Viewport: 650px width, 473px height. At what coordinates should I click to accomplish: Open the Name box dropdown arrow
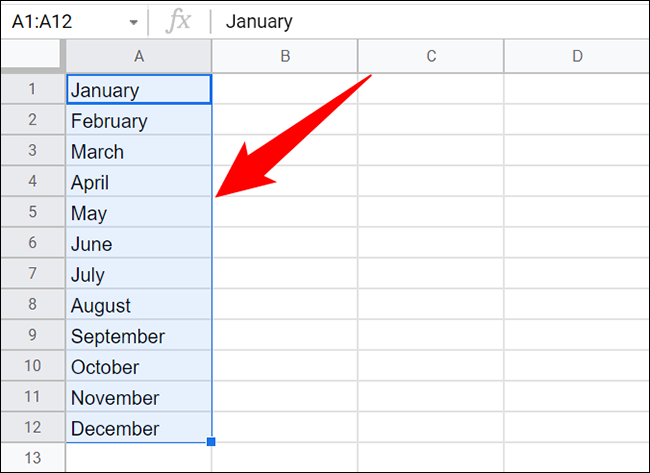click(x=134, y=22)
